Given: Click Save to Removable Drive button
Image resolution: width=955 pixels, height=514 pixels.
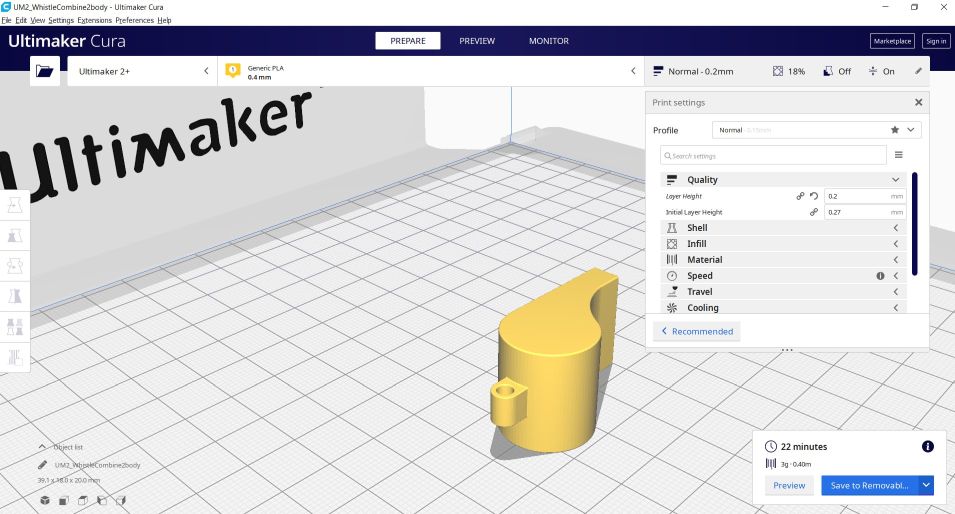Looking at the screenshot, I should pyautogui.click(x=870, y=485).
